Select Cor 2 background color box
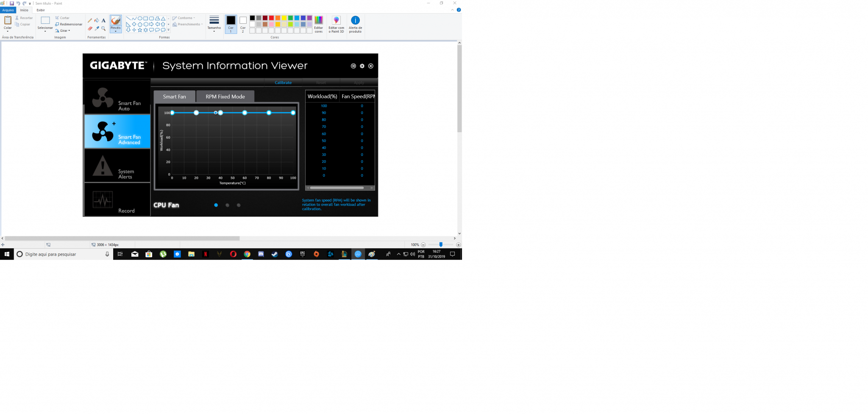Screen dimensions: 868x414 [x=243, y=24]
